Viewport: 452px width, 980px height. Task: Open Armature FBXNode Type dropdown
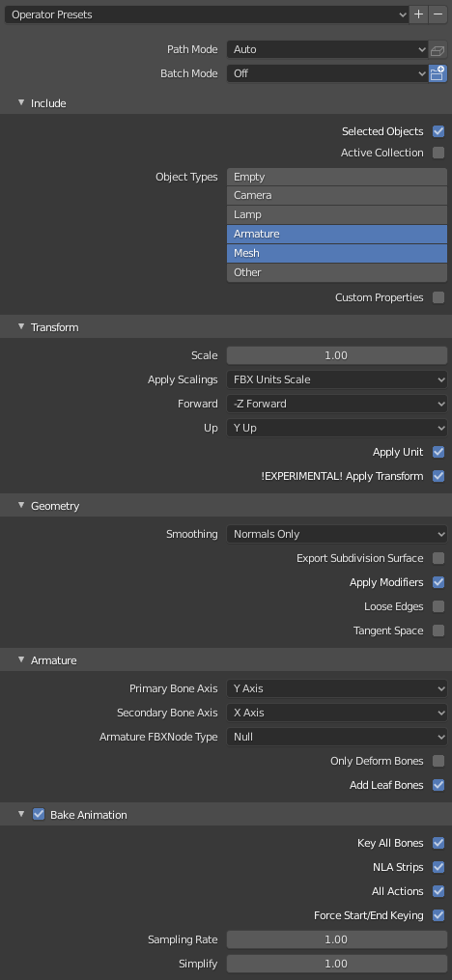click(337, 737)
